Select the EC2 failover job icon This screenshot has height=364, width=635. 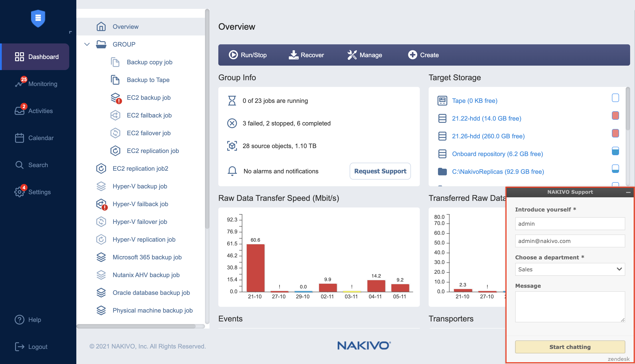click(x=115, y=133)
